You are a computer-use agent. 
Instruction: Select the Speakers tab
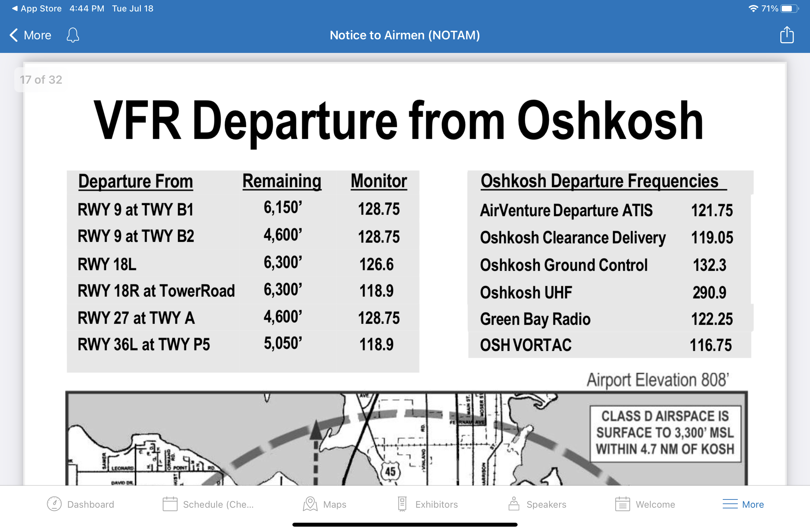coord(537,504)
